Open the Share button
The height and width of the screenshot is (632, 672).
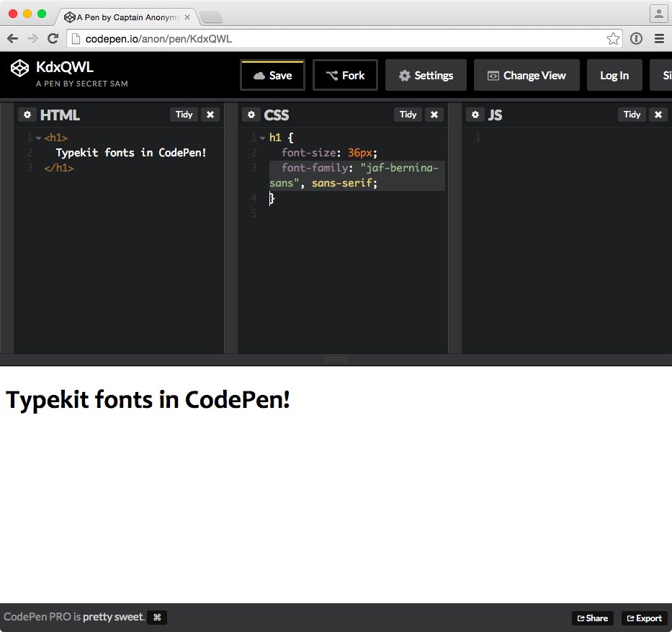(x=592, y=618)
